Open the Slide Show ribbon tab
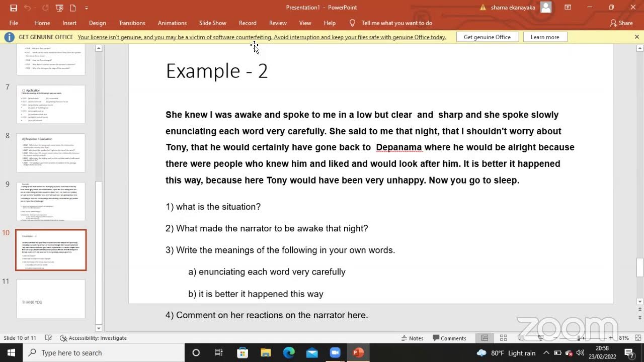Image resolution: width=644 pixels, height=362 pixels. point(213,23)
